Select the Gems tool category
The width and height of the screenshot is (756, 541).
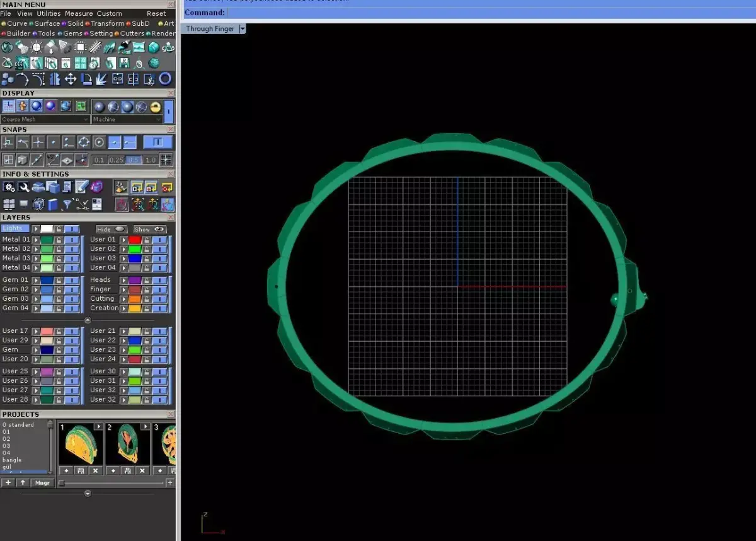tap(70, 33)
